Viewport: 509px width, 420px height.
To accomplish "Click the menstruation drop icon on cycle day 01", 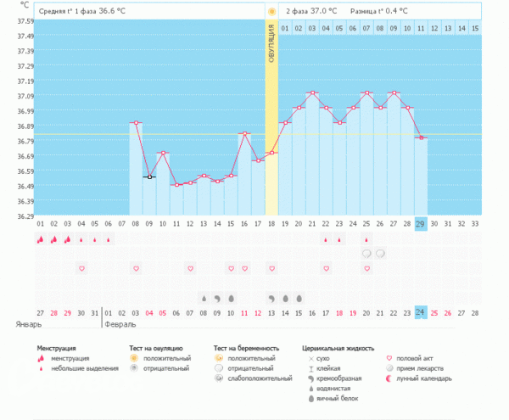I will coord(40,240).
